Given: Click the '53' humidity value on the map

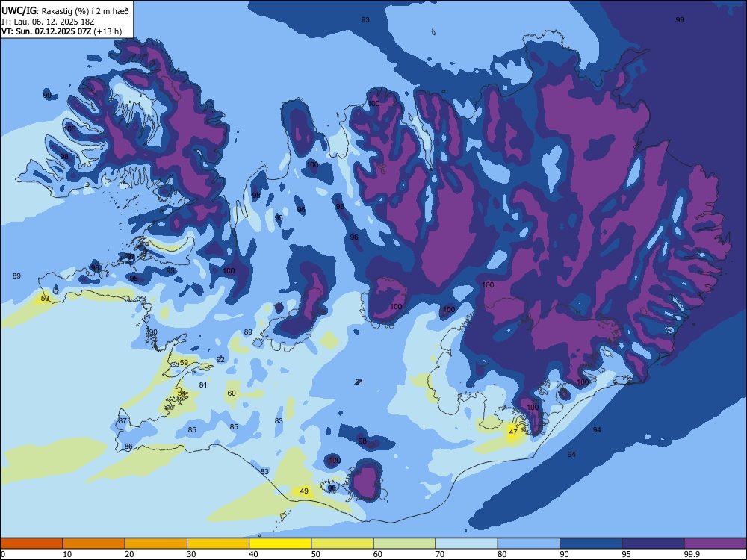Looking at the screenshot, I should point(45,299).
